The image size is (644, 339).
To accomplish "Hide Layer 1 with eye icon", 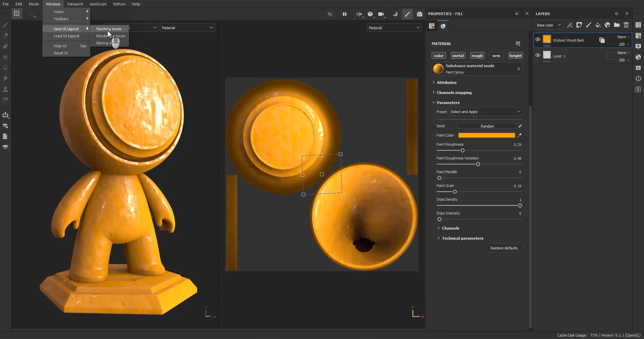I will pos(538,55).
